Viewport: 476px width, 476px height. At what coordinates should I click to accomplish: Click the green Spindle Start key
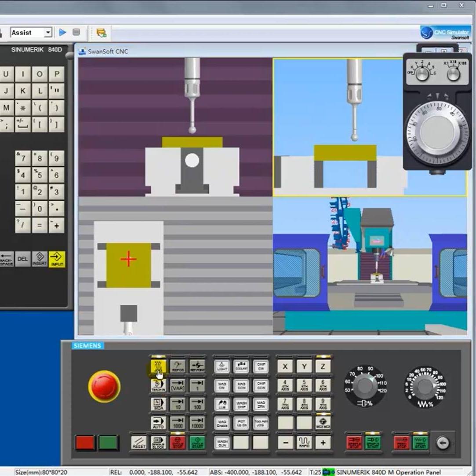pyautogui.click(x=373, y=443)
